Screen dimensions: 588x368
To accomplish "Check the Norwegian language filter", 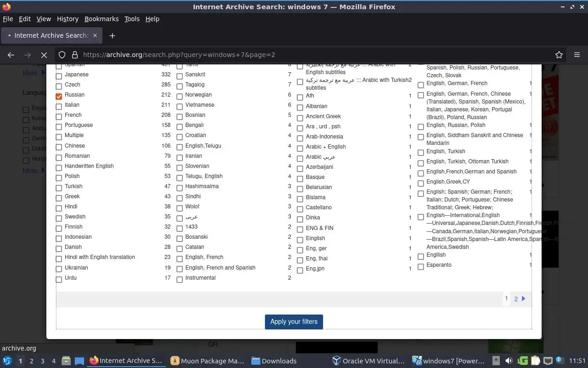I will pos(180,96).
